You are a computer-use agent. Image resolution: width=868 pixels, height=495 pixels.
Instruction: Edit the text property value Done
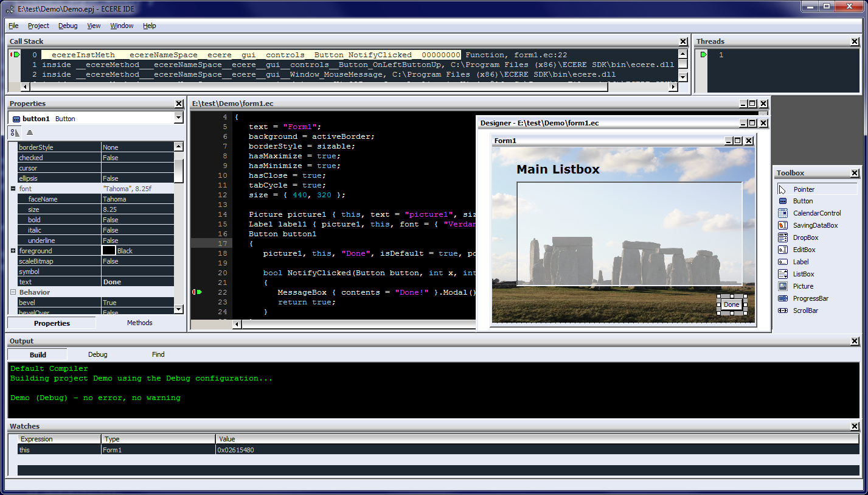[137, 282]
